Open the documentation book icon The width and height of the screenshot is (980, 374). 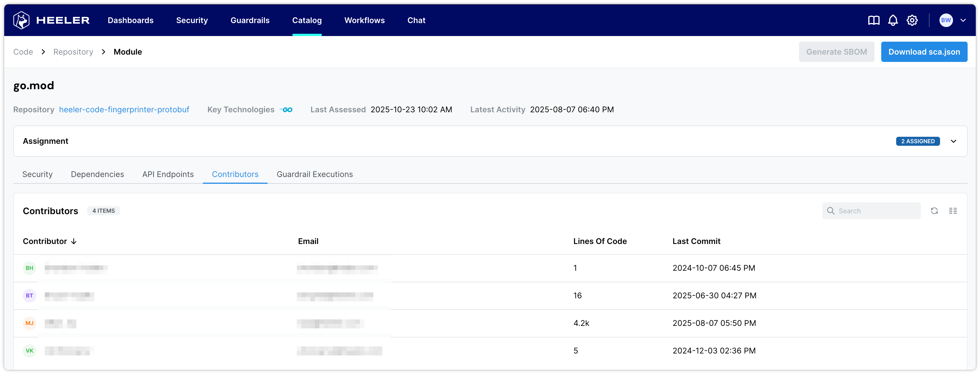(x=873, y=20)
